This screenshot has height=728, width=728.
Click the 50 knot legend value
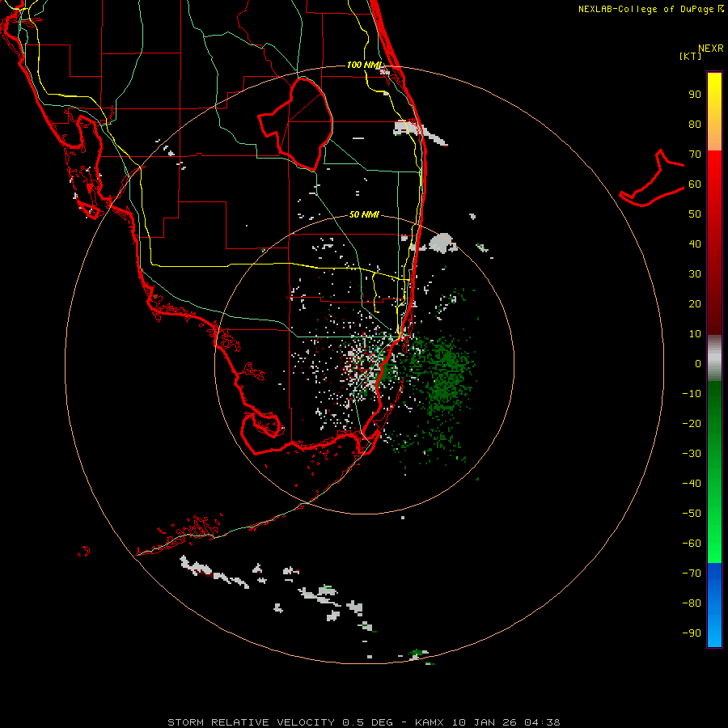(695, 214)
